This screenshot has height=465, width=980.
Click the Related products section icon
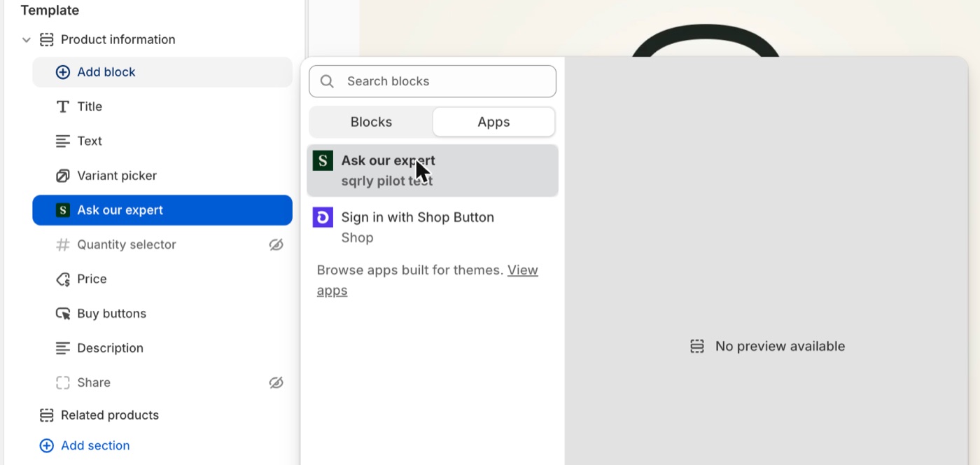click(x=46, y=415)
